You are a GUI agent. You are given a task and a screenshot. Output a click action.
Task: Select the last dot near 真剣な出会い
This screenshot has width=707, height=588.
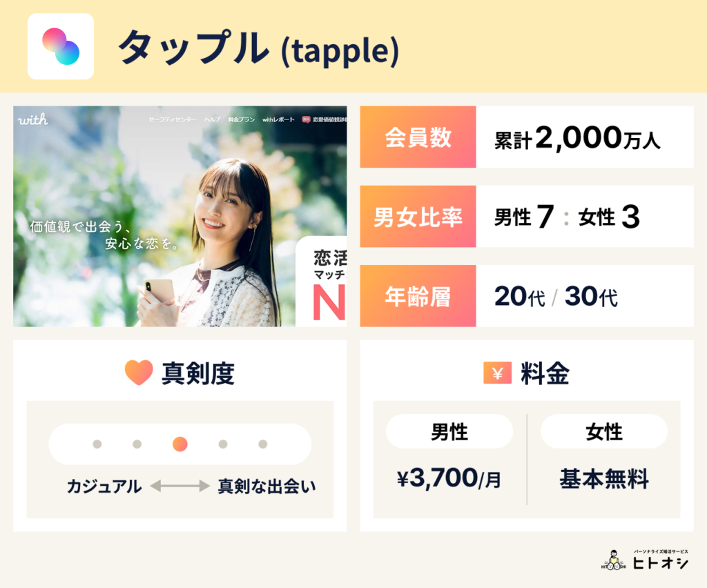(263, 444)
